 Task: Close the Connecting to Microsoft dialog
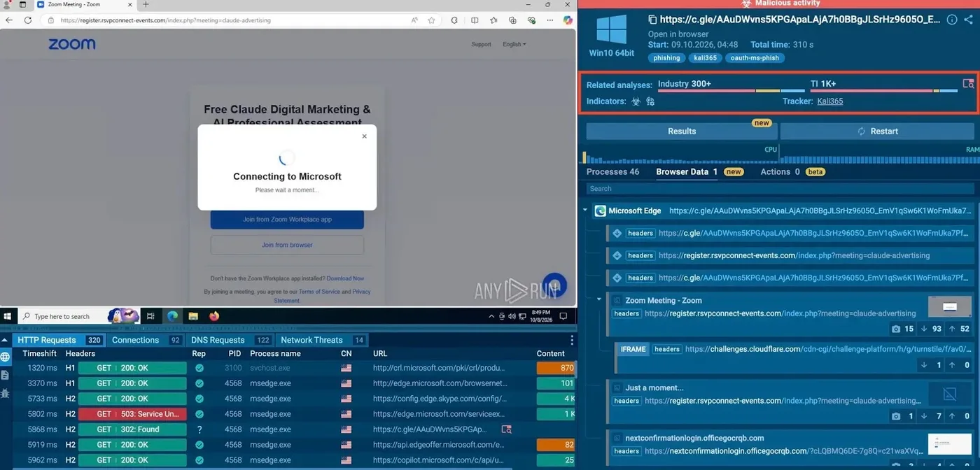tap(364, 136)
